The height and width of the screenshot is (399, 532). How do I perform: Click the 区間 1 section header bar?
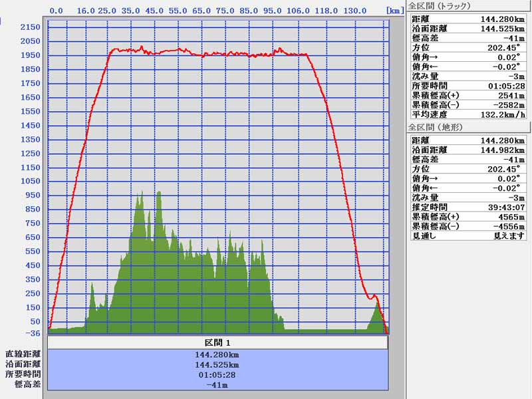(217, 342)
